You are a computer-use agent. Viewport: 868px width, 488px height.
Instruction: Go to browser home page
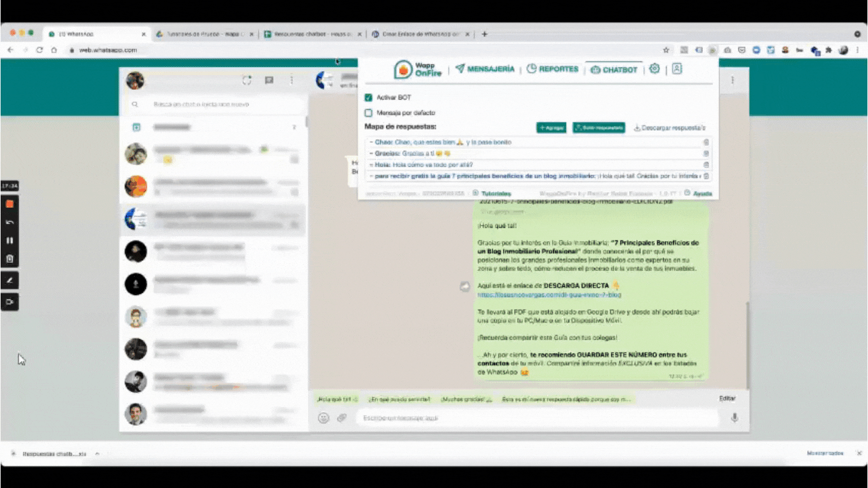54,50
